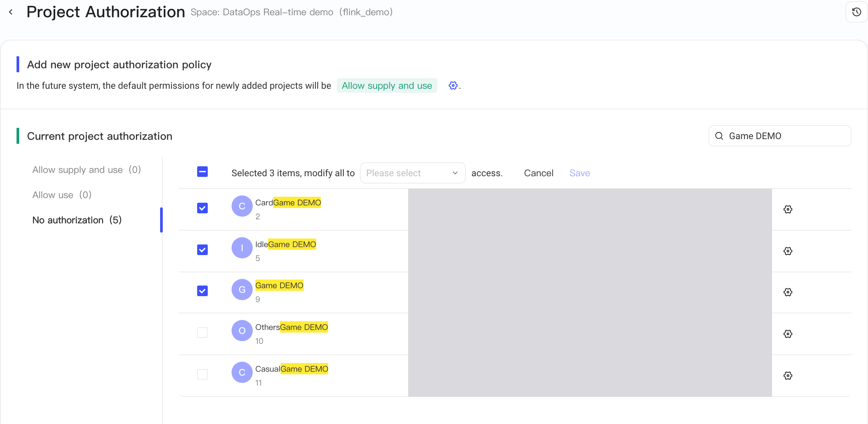Cancel the batch modification
The height and width of the screenshot is (424, 868).
coord(539,173)
